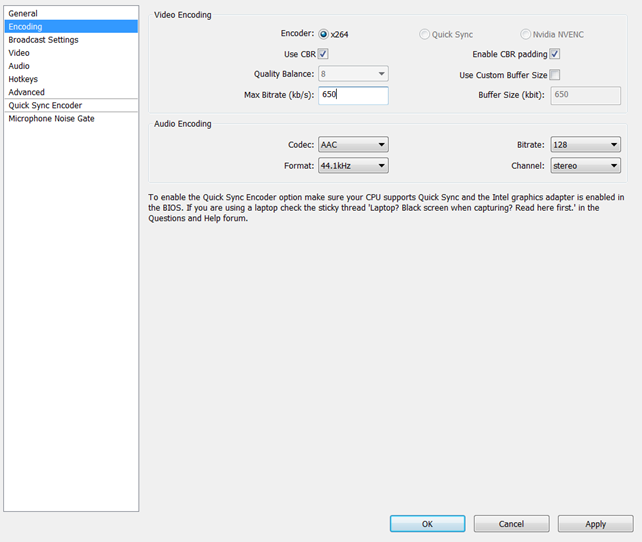Open the Quality Balance dropdown

353,74
